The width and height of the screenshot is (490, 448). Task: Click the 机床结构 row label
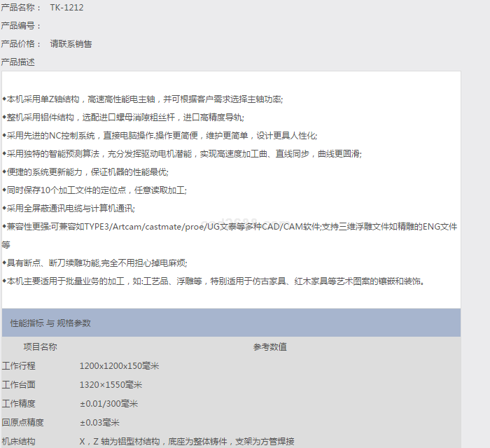[x=19, y=442]
